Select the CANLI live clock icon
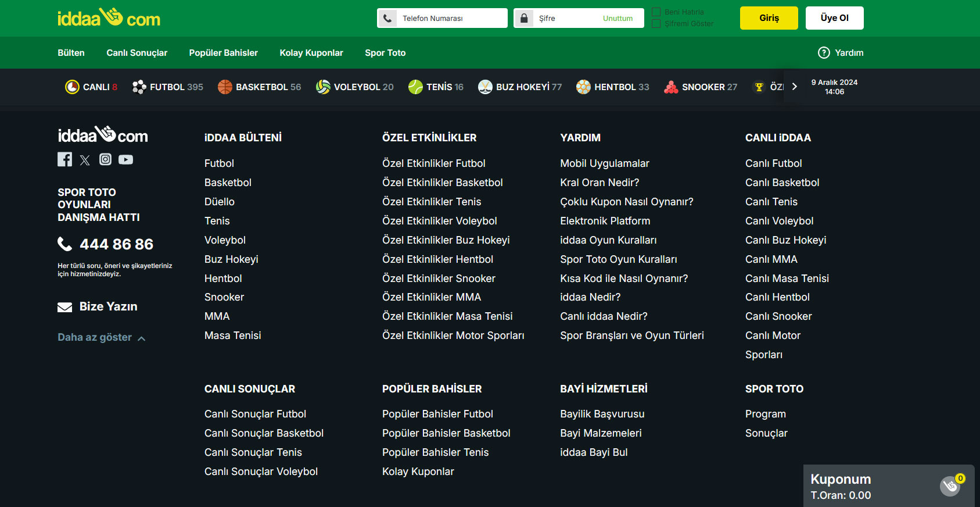 click(x=72, y=87)
